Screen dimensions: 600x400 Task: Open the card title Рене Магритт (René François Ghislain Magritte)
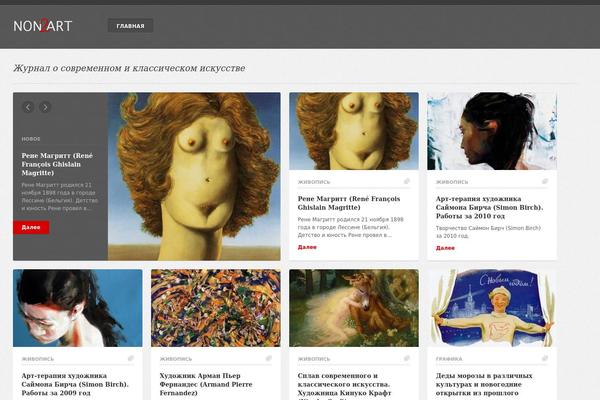[x=349, y=203]
